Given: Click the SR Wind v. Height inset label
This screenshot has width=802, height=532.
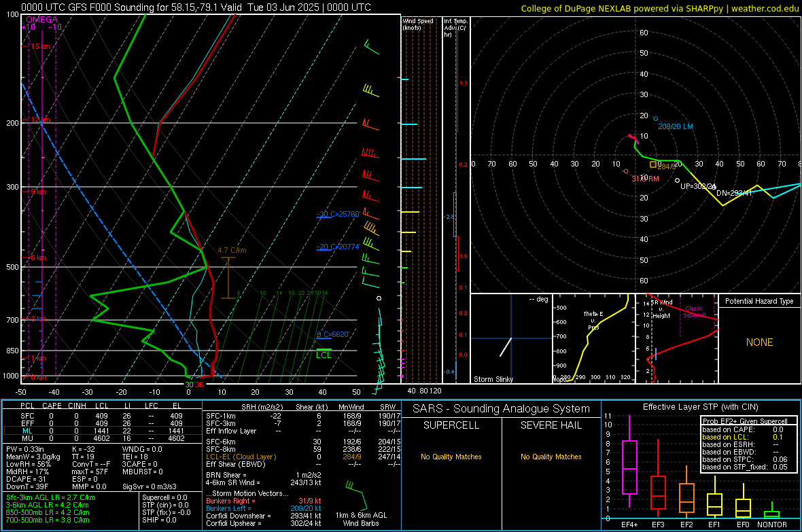Looking at the screenshot, I should (661, 309).
